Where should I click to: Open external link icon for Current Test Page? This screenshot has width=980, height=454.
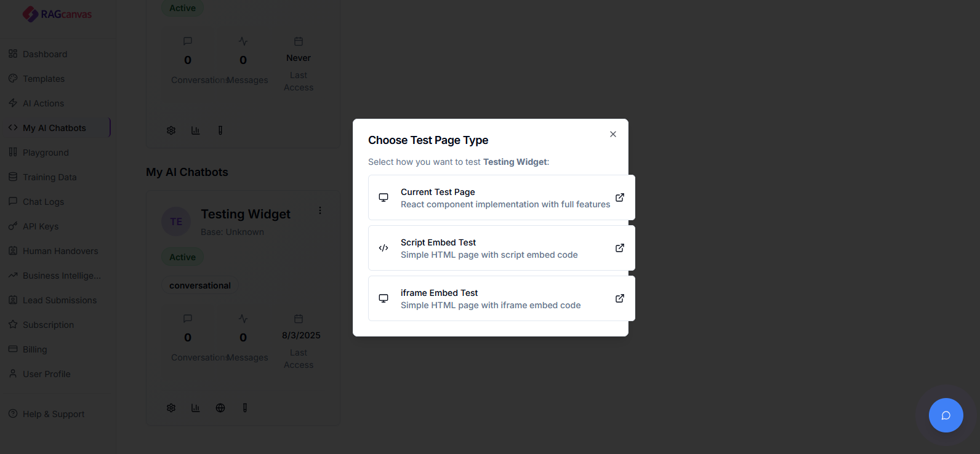(620, 197)
